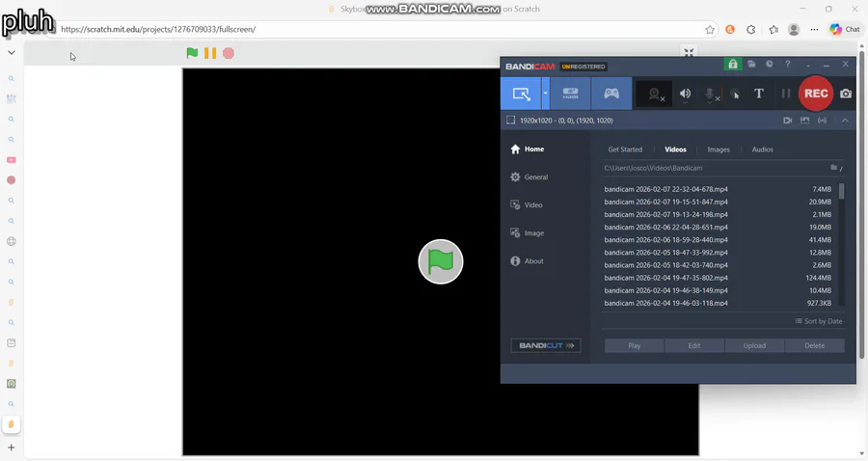Toggle webcam overlay in Bandicam
Image resolution: width=868 pixels, height=461 pixels.
tap(655, 95)
